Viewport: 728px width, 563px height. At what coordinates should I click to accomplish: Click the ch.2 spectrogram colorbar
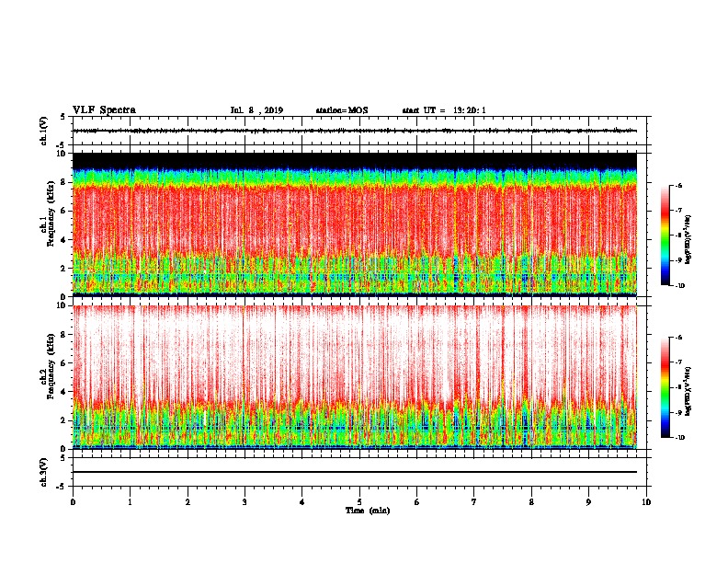[x=665, y=387]
